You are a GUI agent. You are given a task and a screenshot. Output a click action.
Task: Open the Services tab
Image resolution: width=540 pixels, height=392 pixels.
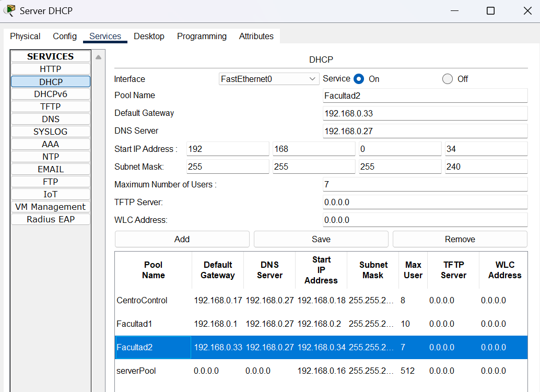(105, 36)
